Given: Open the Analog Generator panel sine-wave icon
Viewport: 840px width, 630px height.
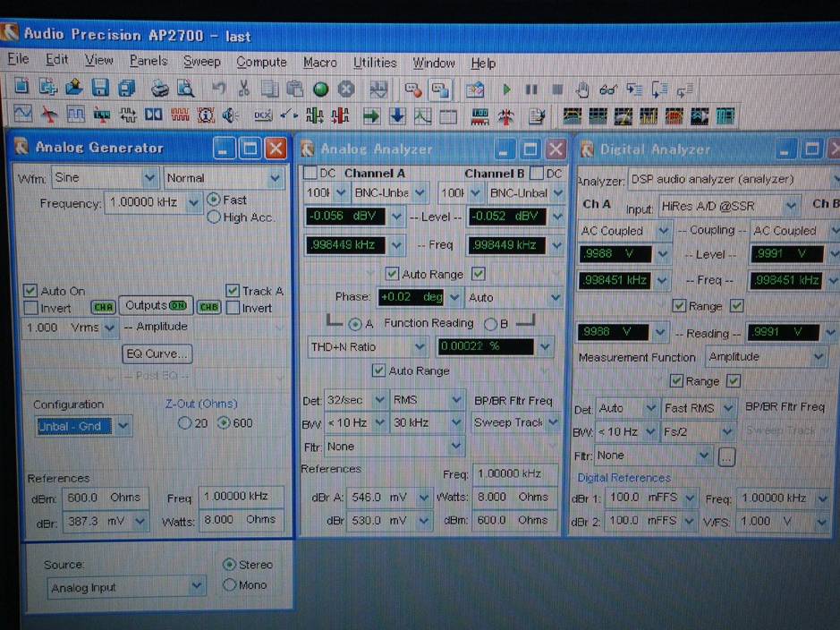Looking at the screenshot, I should tap(22, 113).
